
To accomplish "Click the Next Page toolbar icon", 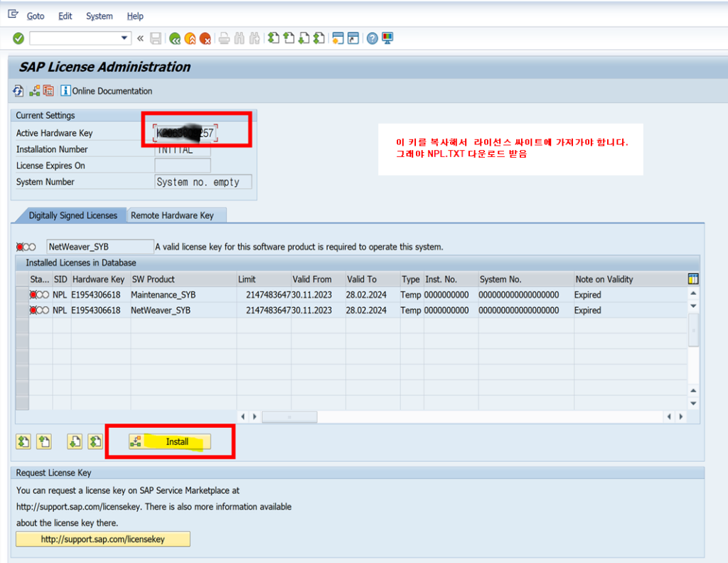I will click(304, 38).
